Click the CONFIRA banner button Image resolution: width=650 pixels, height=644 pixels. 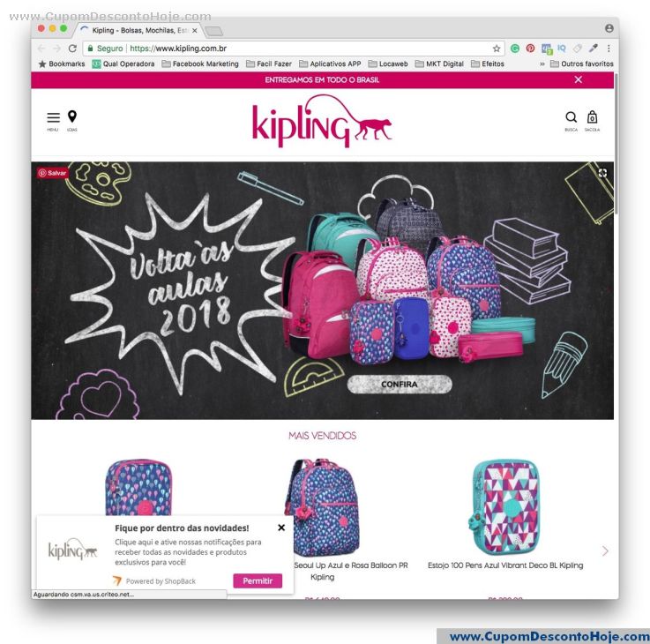(x=400, y=385)
